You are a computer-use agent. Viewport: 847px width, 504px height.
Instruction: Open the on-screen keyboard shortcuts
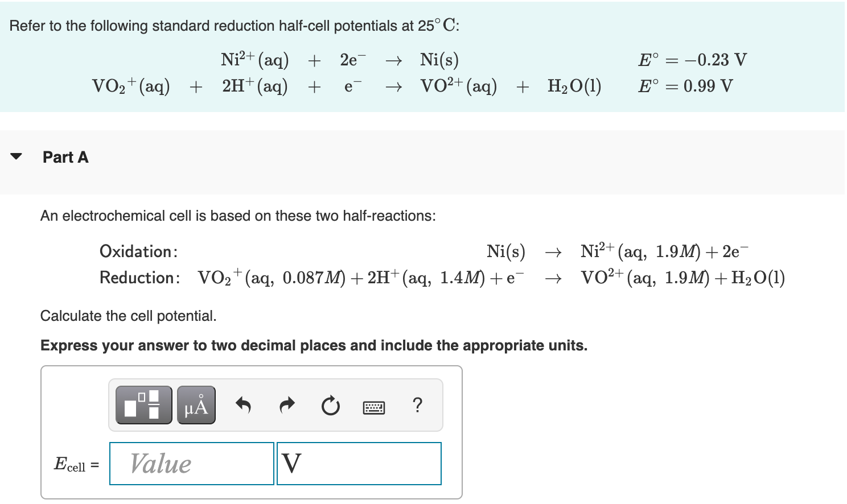click(x=374, y=406)
